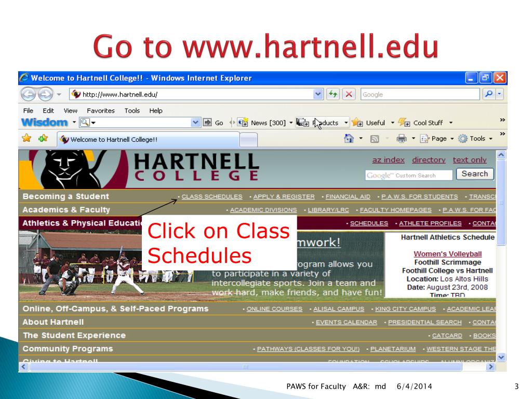Image resolution: width=532 pixels, height=399 pixels.
Task: Click the Hartnell panther mascot logo
Action: point(73,169)
